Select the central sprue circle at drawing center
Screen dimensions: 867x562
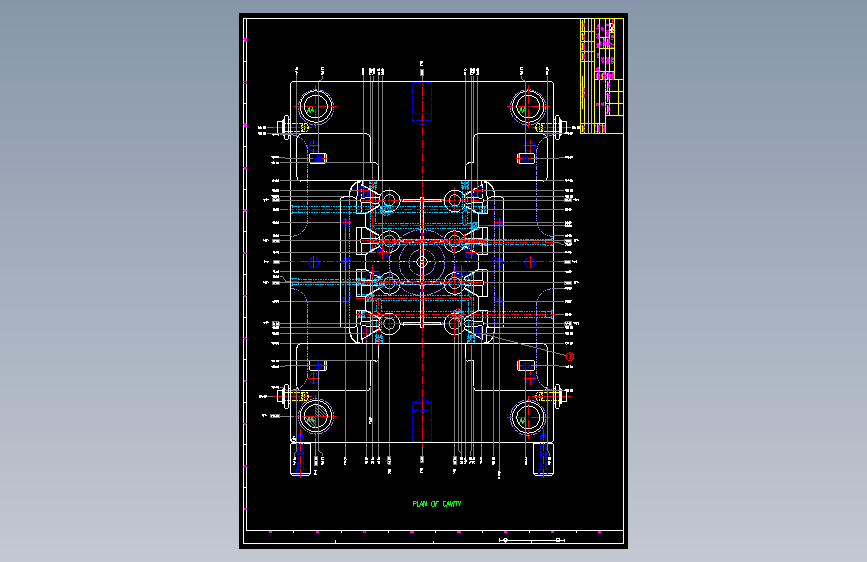pyautogui.click(x=422, y=262)
